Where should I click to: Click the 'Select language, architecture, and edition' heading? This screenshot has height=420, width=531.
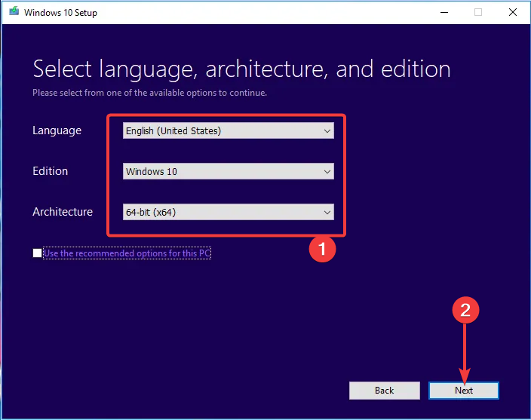click(242, 69)
